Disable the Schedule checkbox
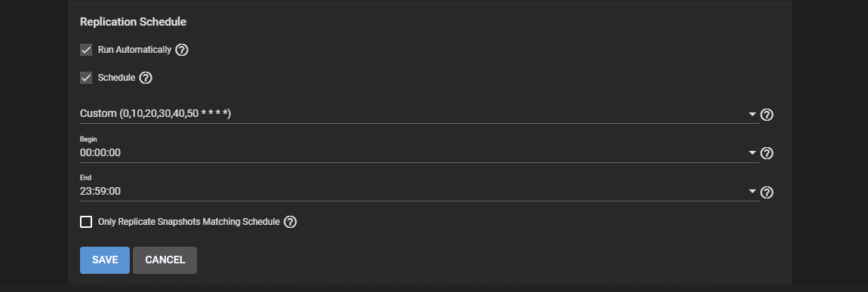 86,78
